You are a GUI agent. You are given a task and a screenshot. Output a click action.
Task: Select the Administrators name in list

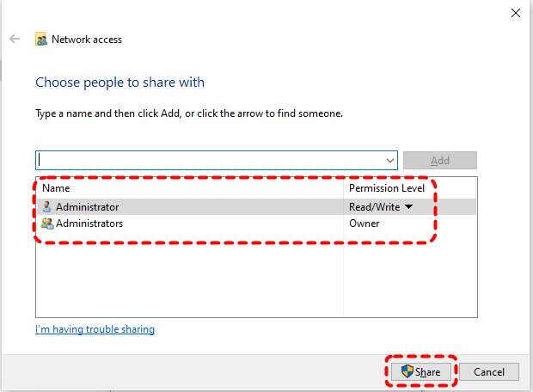click(89, 224)
